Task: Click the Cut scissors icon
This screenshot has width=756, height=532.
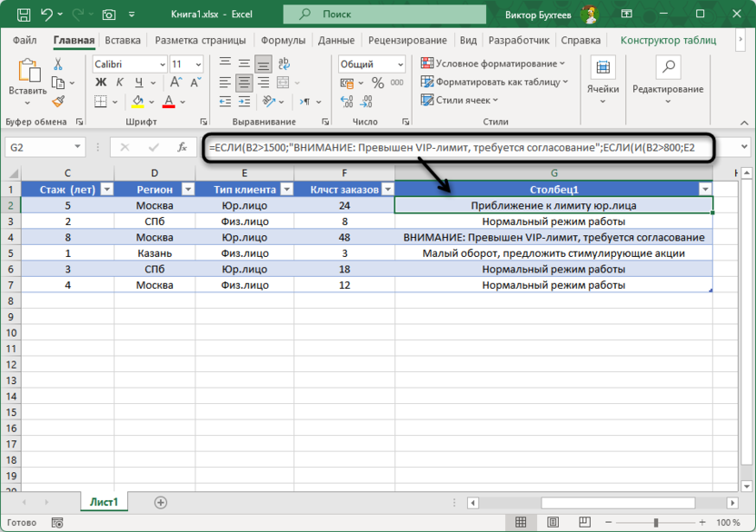Action: 58,64
